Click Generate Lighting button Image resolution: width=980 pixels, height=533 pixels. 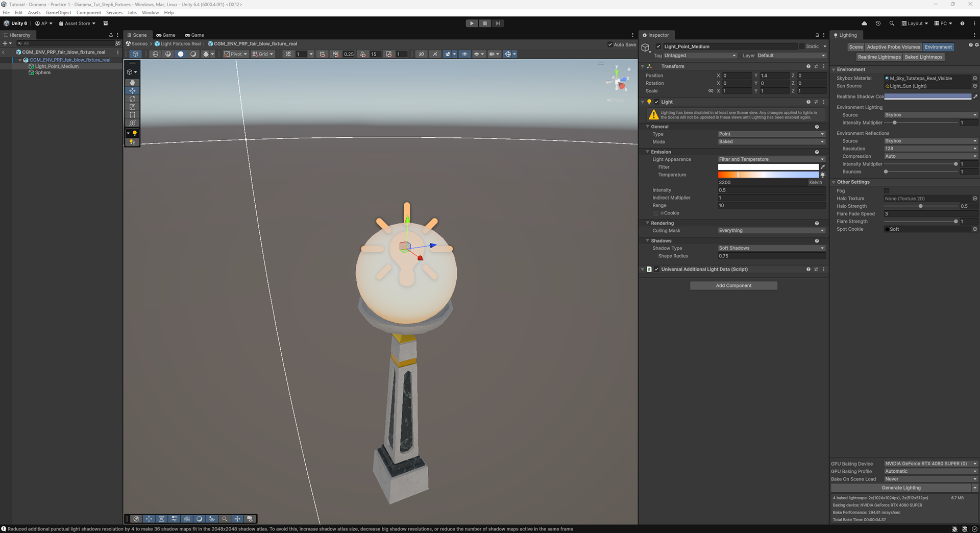point(901,488)
